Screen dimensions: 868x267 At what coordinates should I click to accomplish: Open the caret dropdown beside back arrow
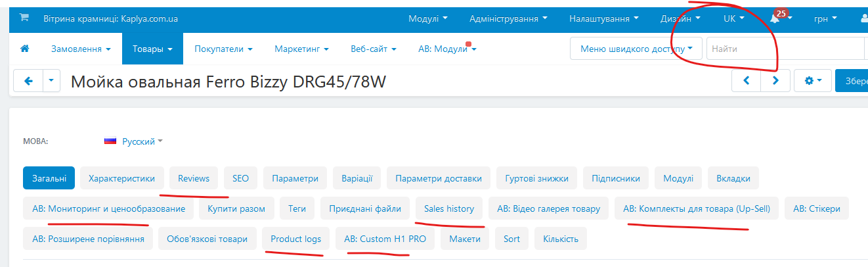pos(52,81)
